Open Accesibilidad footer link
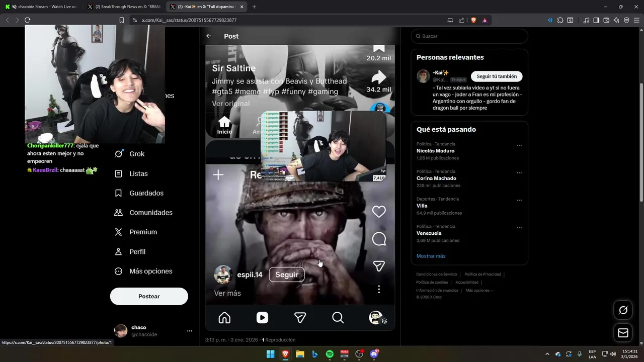Image resolution: width=644 pixels, height=362 pixels. point(467,283)
